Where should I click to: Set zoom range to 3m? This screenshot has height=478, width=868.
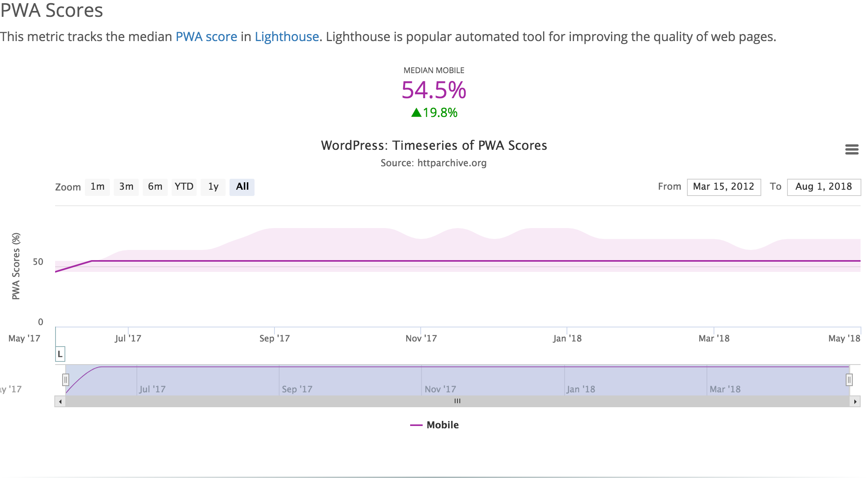point(126,187)
